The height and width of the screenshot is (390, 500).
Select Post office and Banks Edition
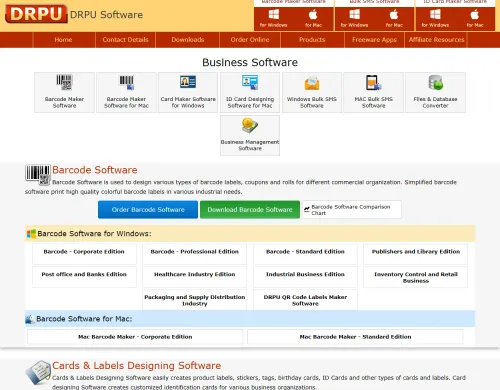[x=84, y=277]
